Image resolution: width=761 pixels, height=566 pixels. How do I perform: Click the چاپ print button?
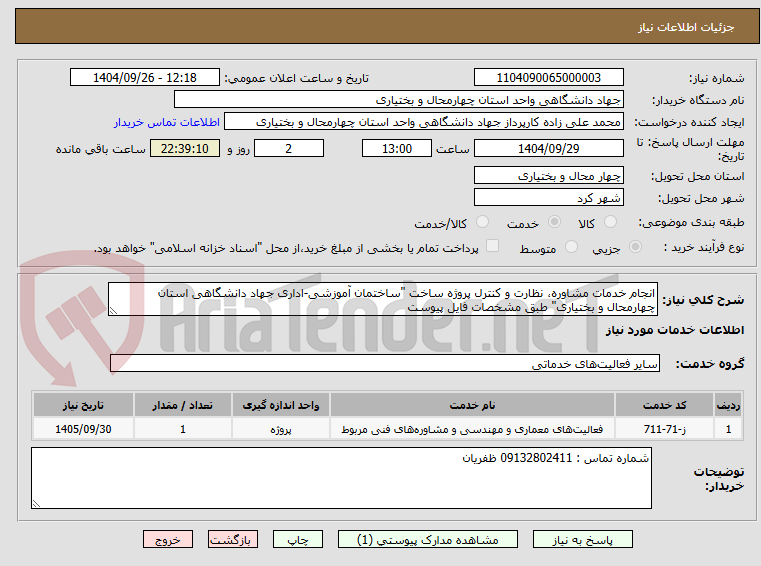point(298,539)
